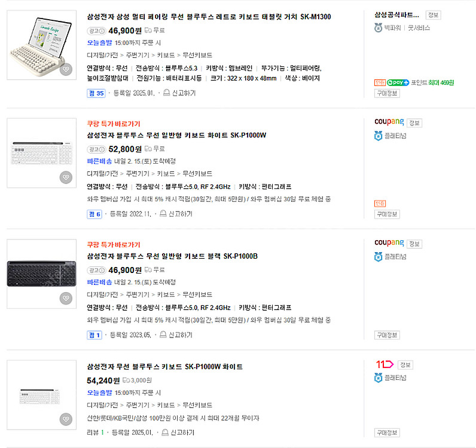
Task: Click Coupang logo on SK-P1000W listing
Action: pos(389,122)
